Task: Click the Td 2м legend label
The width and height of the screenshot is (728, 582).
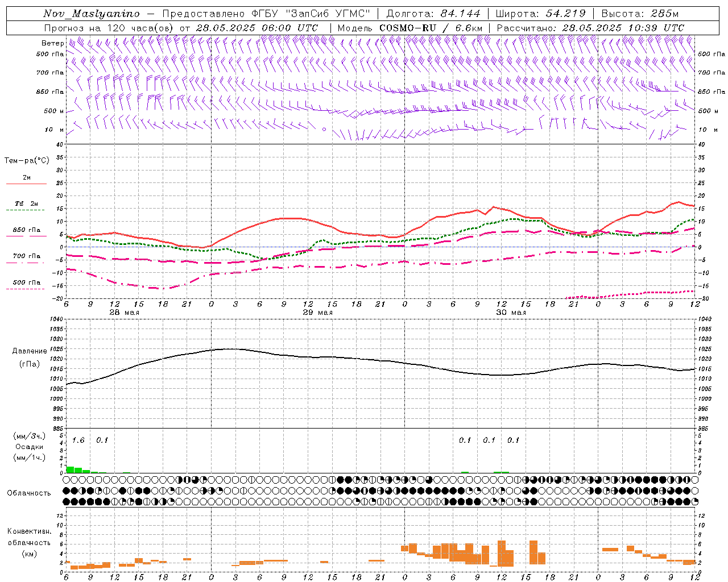Action: pyautogui.click(x=27, y=203)
